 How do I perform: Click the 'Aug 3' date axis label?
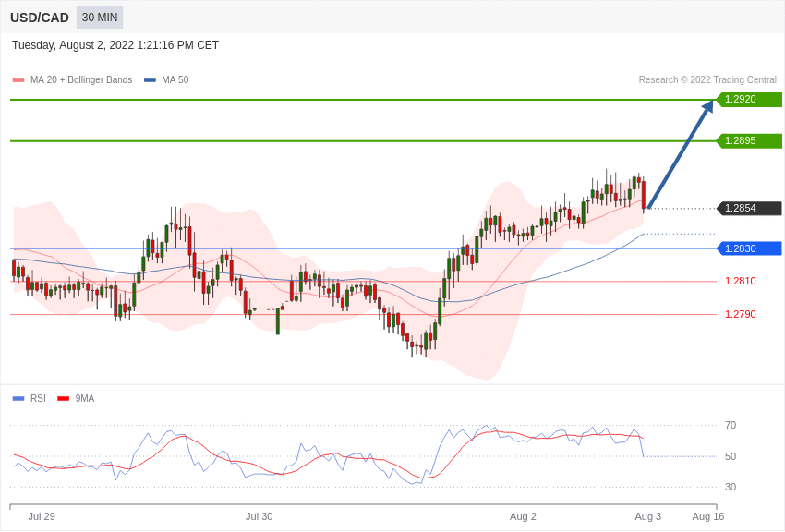coord(647,516)
